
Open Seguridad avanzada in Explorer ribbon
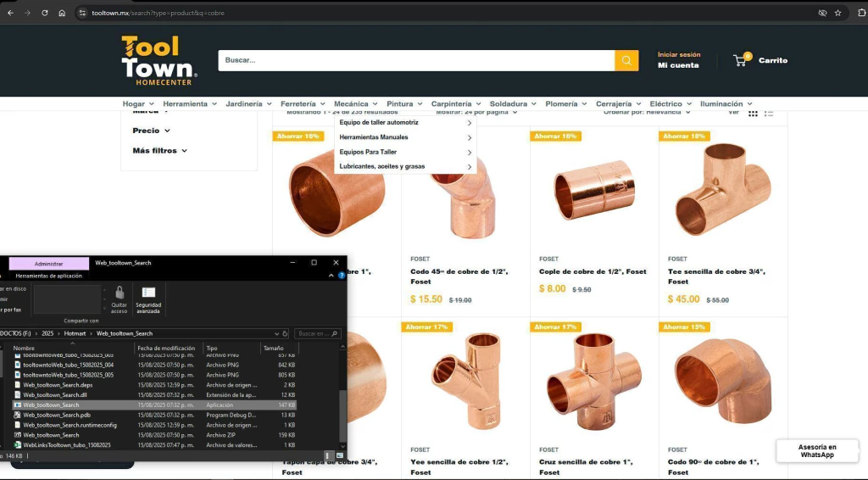(x=148, y=299)
